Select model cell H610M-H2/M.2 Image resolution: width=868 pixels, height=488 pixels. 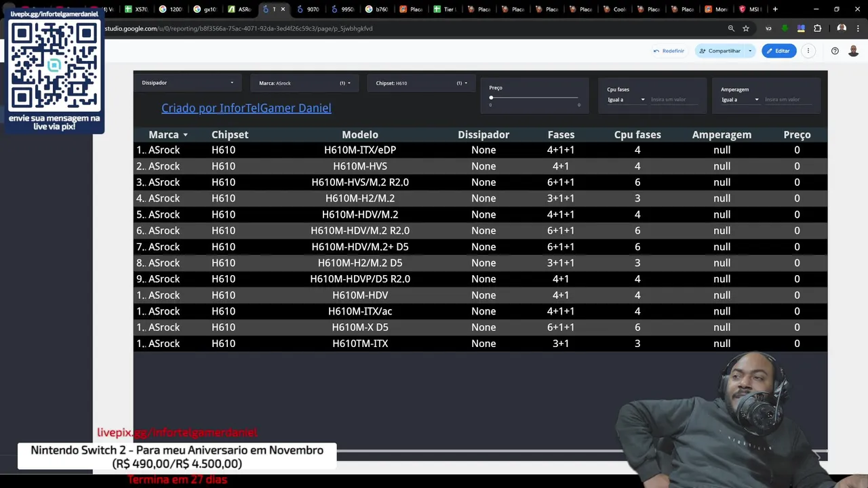click(x=360, y=199)
